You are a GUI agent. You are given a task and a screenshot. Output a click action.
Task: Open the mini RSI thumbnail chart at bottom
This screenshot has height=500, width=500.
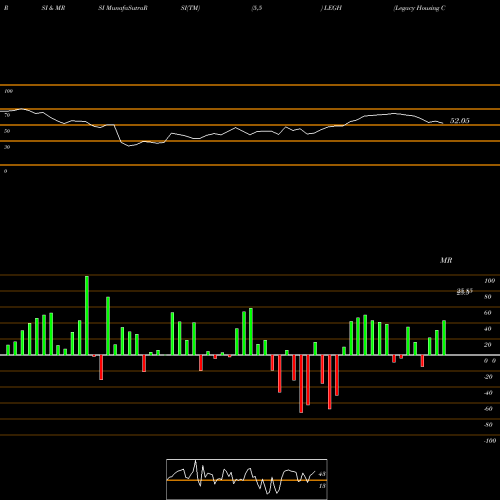(x=247, y=479)
